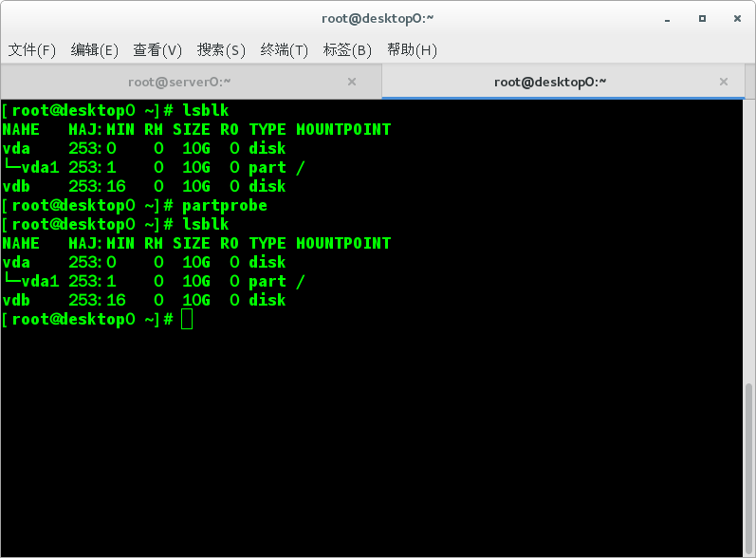Click the partprobe command text
This screenshot has width=756, height=558.
point(224,206)
